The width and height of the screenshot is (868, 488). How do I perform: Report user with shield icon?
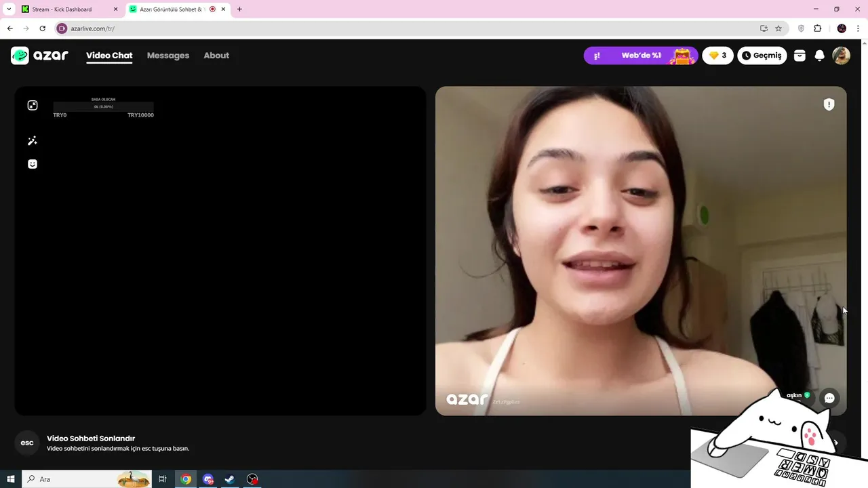point(829,104)
